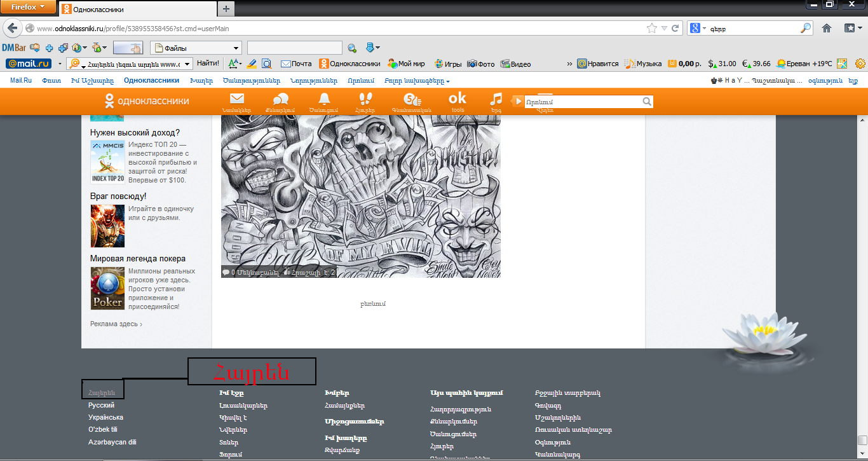Open the Враг повсюду! ad heading
Screen dimensions: 868x461
click(x=118, y=196)
